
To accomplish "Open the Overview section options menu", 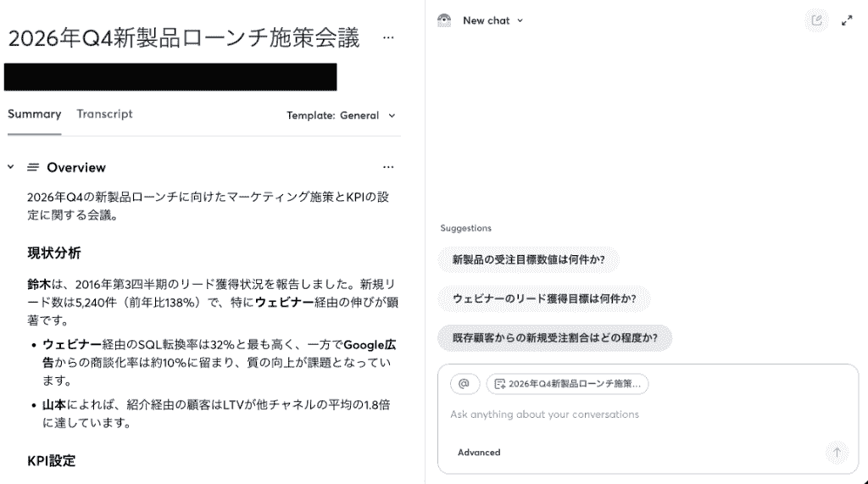I will click(x=388, y=167).
